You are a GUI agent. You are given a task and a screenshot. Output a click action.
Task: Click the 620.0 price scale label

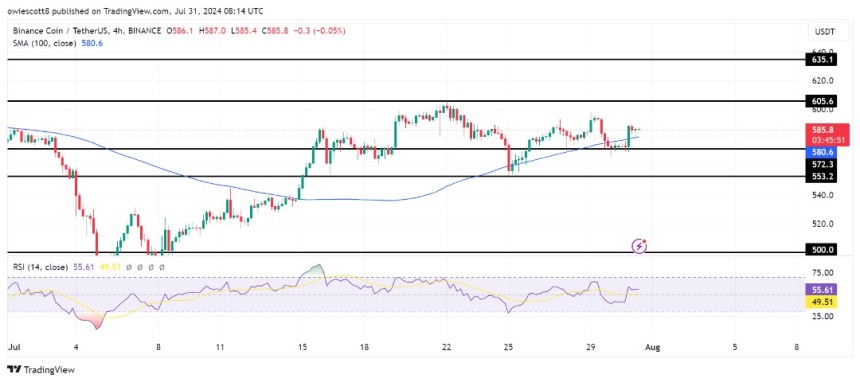point(824,80)
